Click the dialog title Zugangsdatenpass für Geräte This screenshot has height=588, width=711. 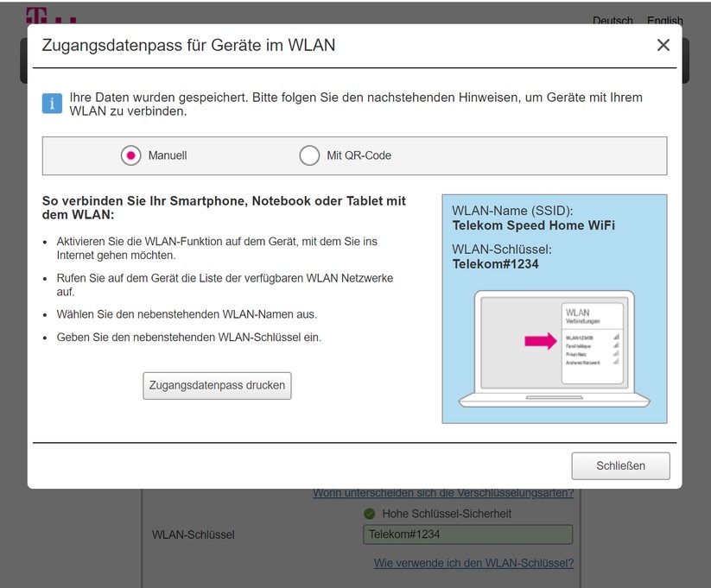coord(188,45)
